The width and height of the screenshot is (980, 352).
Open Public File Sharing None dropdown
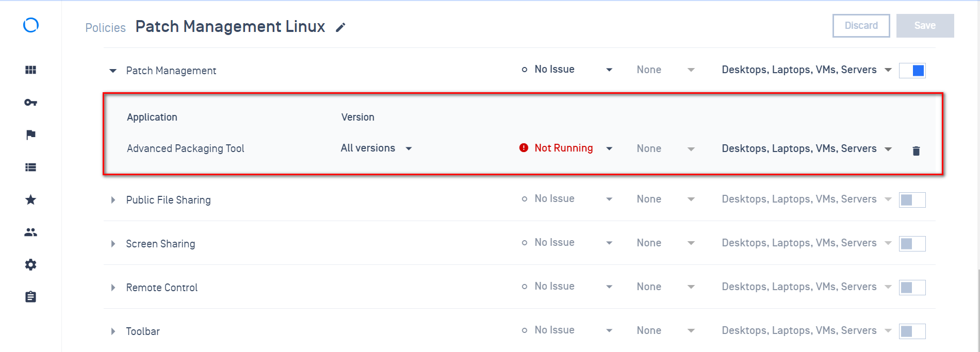pyautogui.click(x=666, y=199)
